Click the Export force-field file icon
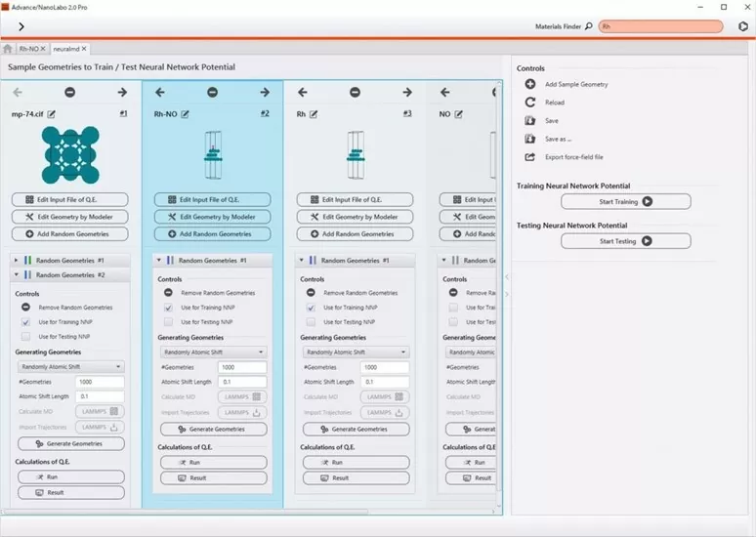 coord(529,157)
